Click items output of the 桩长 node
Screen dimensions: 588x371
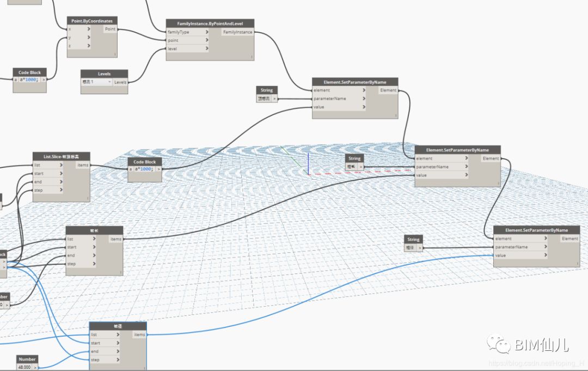pyautogui.click(x=116, y=239)
